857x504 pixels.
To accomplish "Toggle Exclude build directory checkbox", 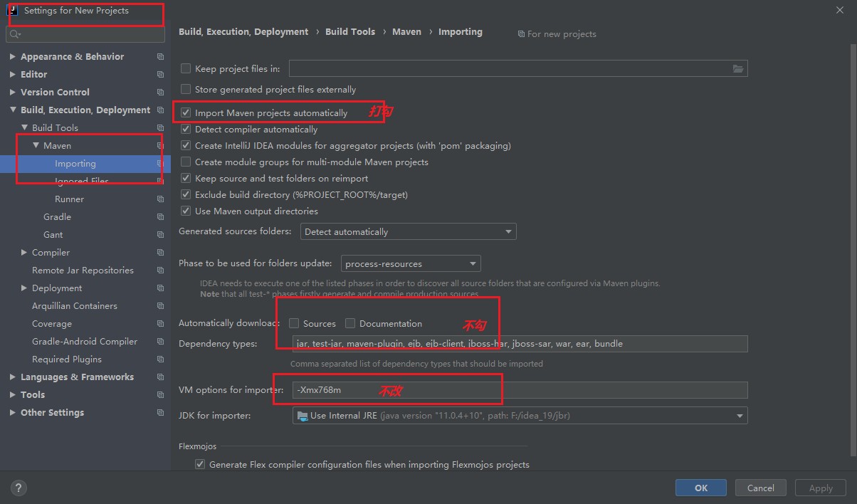I will (x=186, y=195).
